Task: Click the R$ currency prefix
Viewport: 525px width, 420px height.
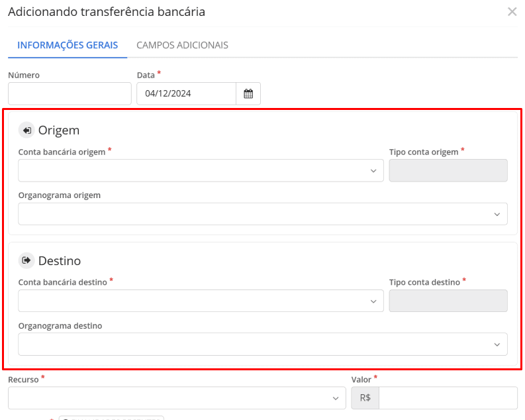Action: click(x=365, y=398)
